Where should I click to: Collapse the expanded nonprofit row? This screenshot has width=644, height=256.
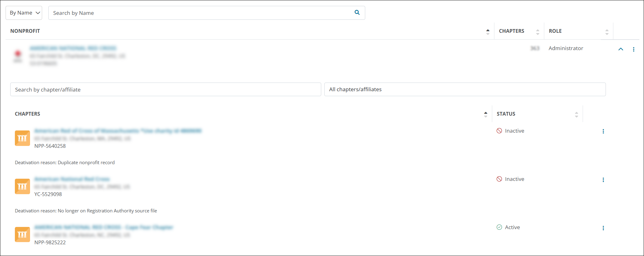click(620, 49)
